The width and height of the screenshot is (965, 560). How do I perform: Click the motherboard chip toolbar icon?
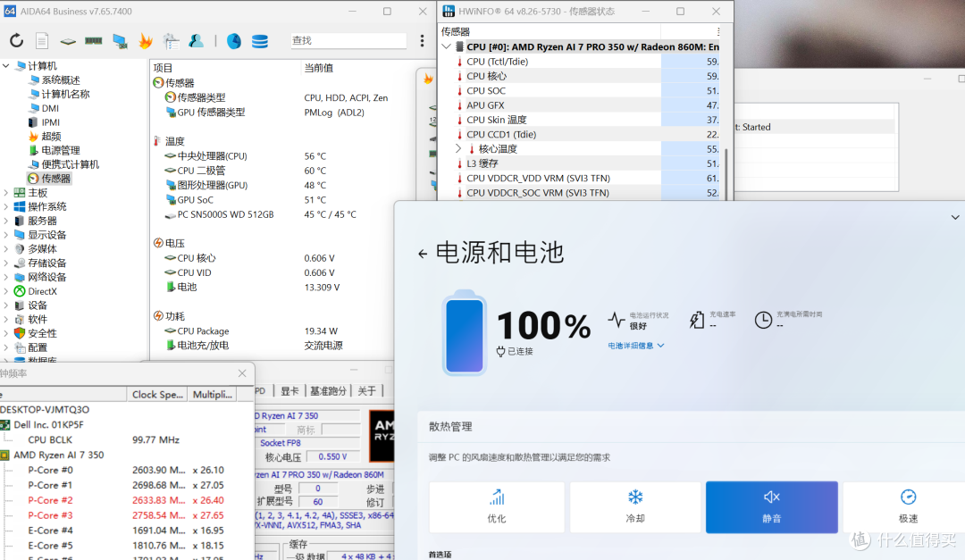(x=68, y=41)
